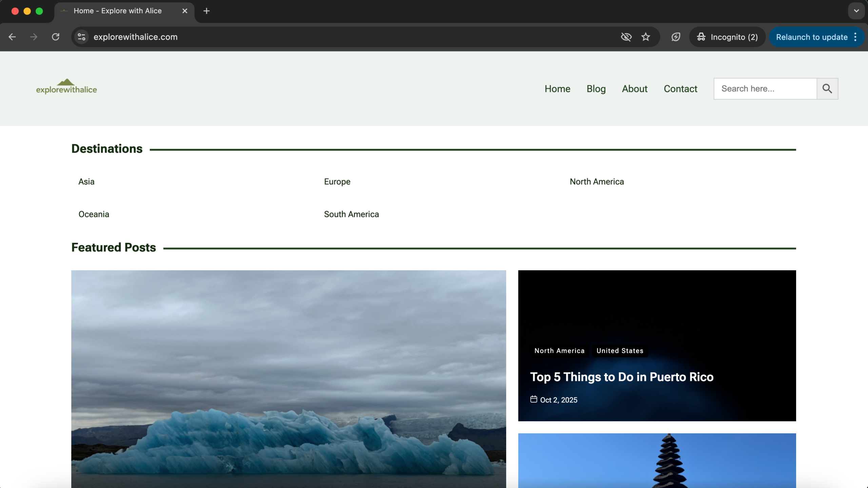Open the tab search chevron

coord(856,11)
